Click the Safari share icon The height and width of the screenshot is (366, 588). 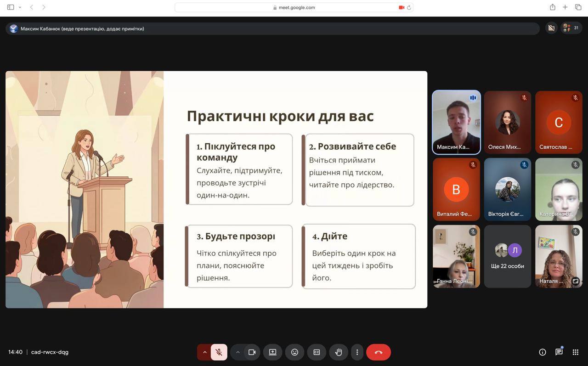click(x=552, y=7)
